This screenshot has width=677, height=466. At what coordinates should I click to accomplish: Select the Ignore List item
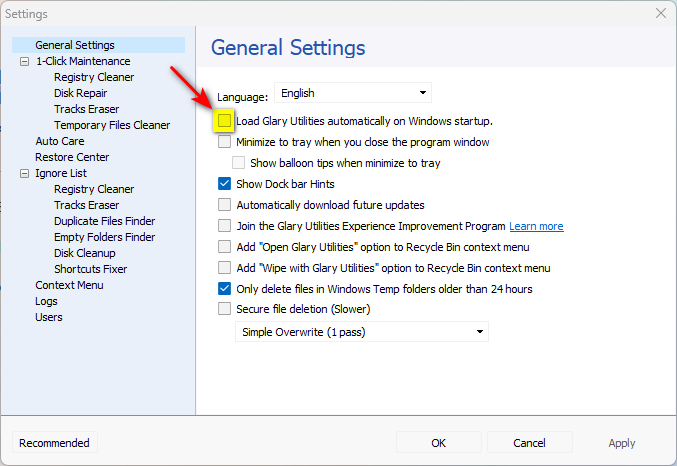61,173
